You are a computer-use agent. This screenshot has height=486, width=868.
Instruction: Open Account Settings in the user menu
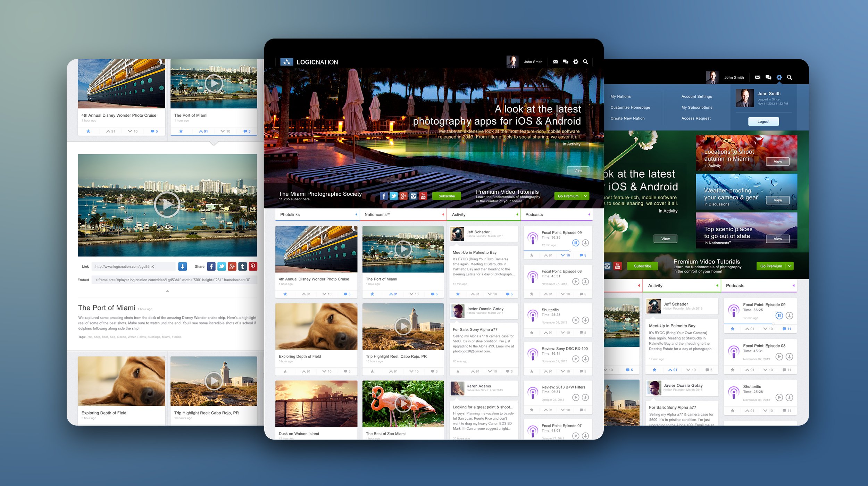click(696, 97)
